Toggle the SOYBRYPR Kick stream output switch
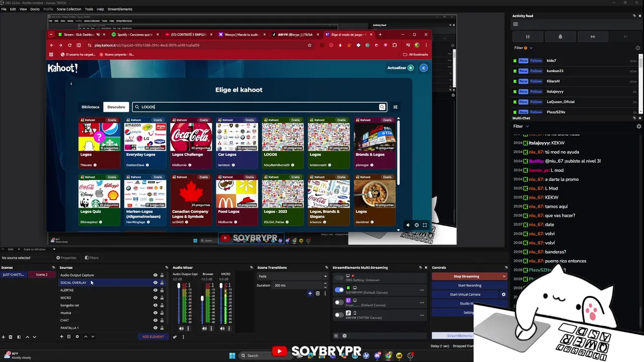The width and height of the screenshot is (644, 362). 339,290
